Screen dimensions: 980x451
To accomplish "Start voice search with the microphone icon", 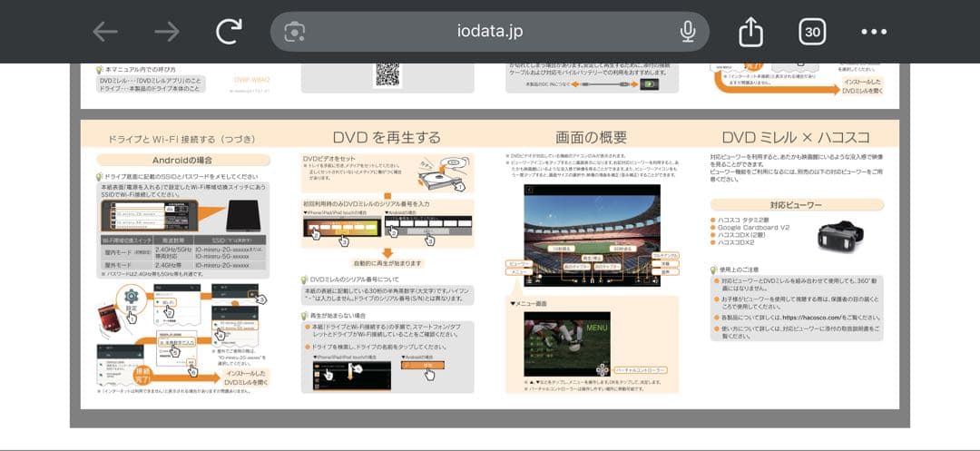I will pyautogui.click(x=688, y=31).
